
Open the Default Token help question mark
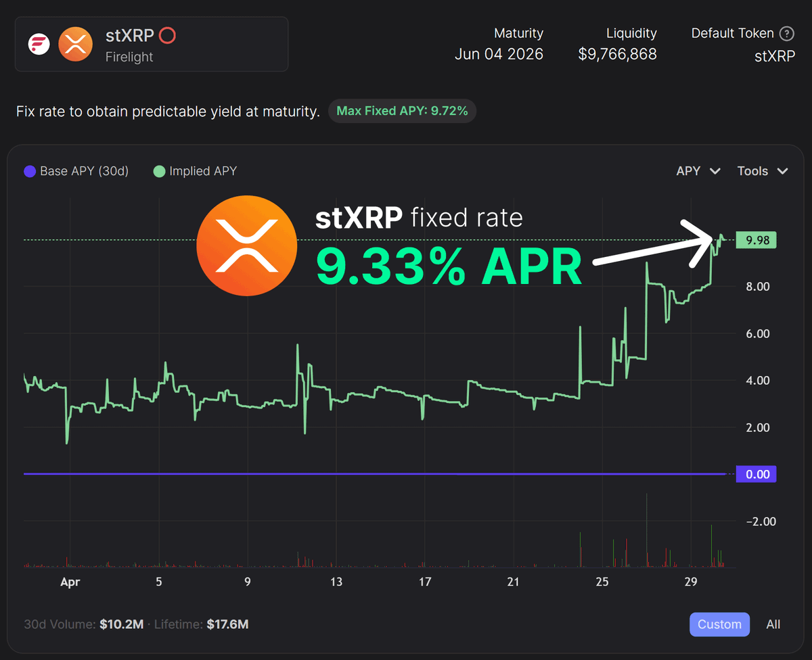click(x=786, y=33)
